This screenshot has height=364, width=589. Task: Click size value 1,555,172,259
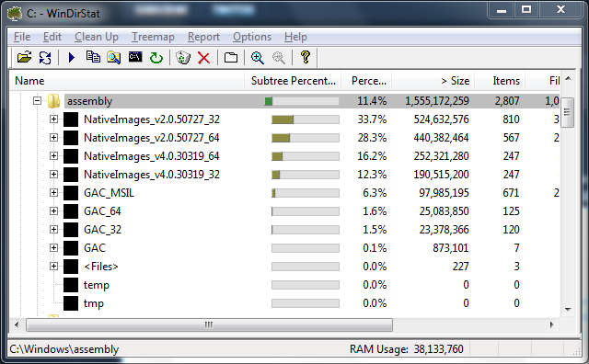coord(437,101)
